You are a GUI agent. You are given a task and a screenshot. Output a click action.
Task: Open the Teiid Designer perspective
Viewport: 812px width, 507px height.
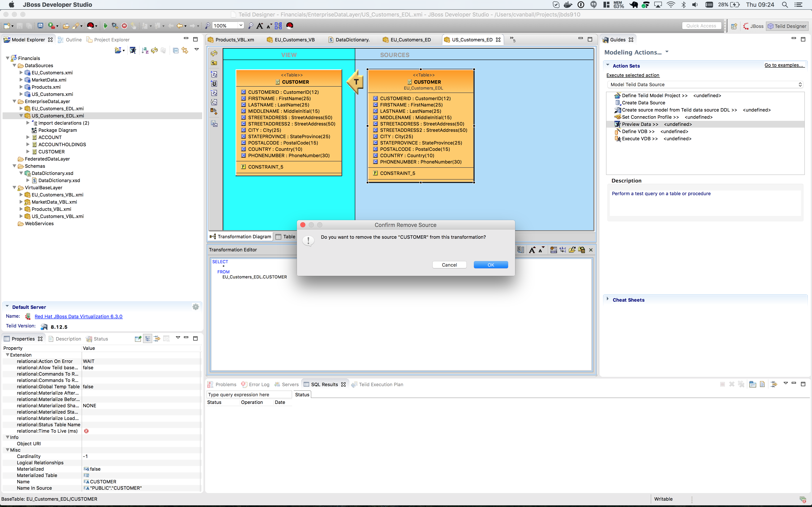click(787, 26)
